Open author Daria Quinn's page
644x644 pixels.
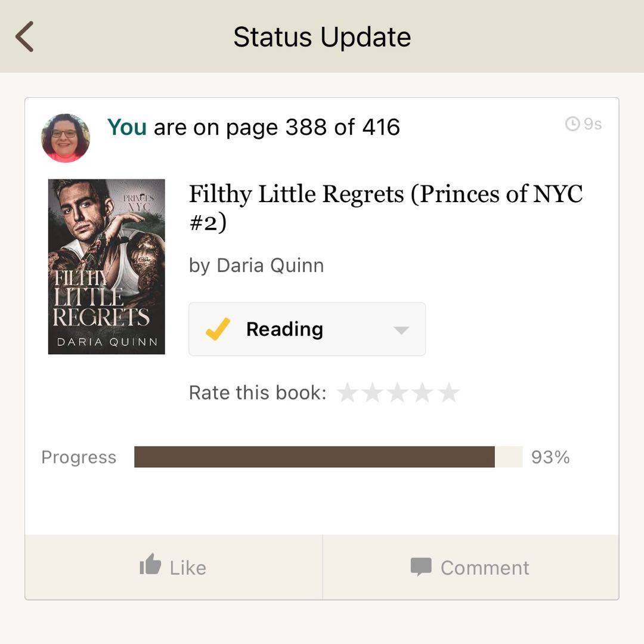pyautogui.click(x=270, y=265)
